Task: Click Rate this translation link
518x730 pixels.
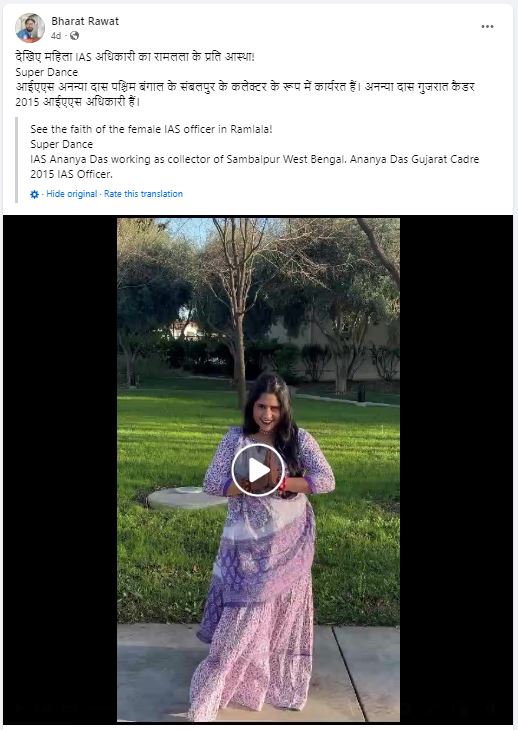Action: click(143, 194)
